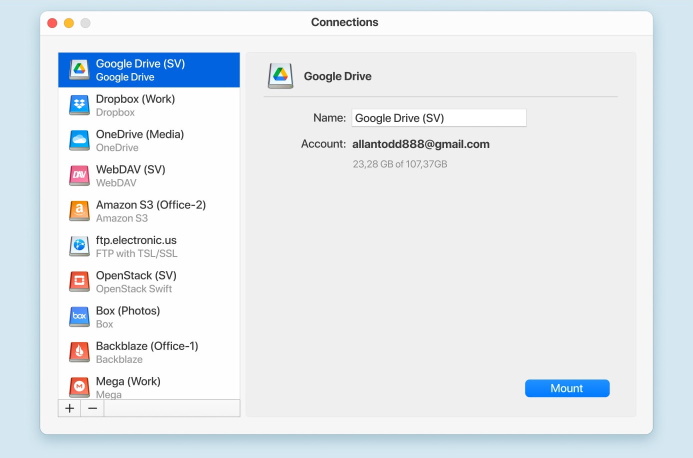Select the Dropbox (Work) row name

click(x=135, y=99)
